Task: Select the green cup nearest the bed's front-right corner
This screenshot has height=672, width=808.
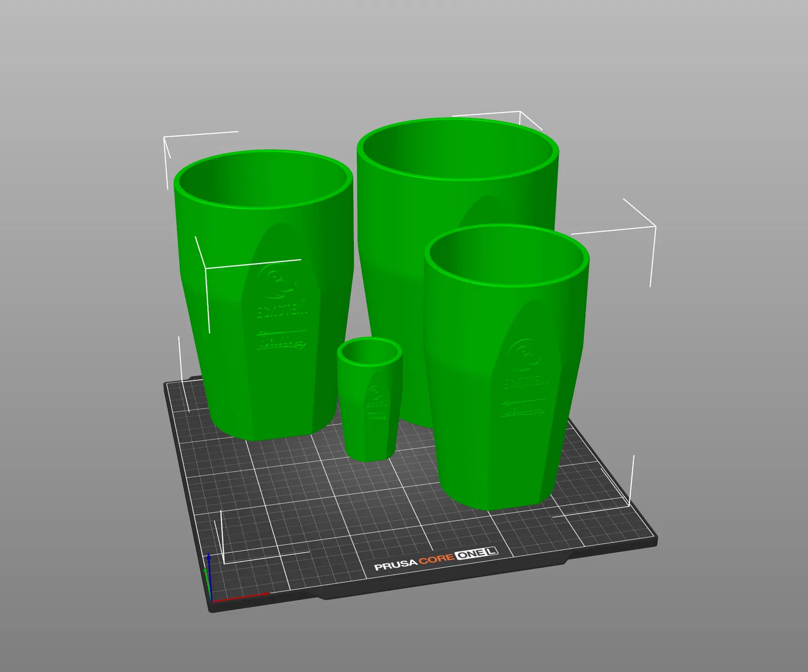Action: point(506,367)
